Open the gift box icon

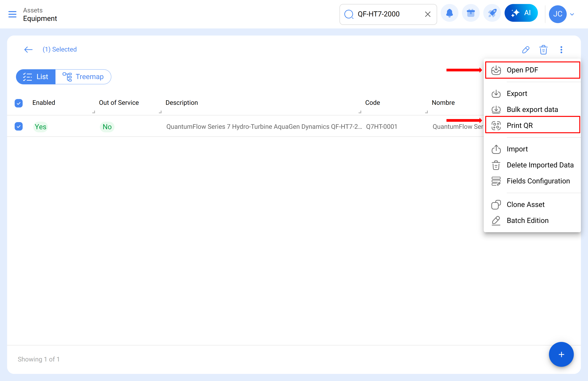(x=471, y=13)
